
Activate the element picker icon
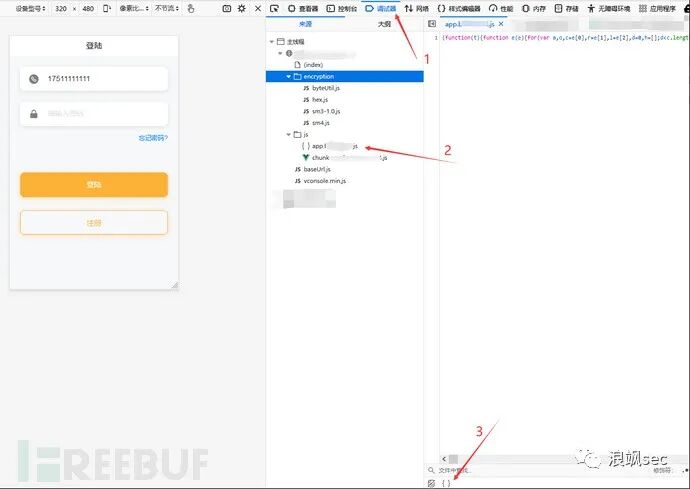(274, 8)
